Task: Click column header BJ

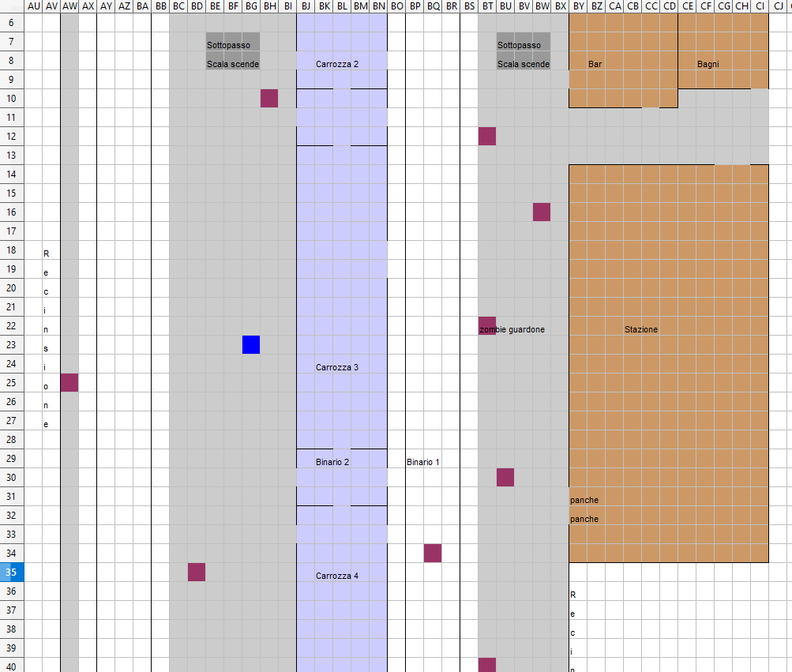Action: [x=306, y=6]
